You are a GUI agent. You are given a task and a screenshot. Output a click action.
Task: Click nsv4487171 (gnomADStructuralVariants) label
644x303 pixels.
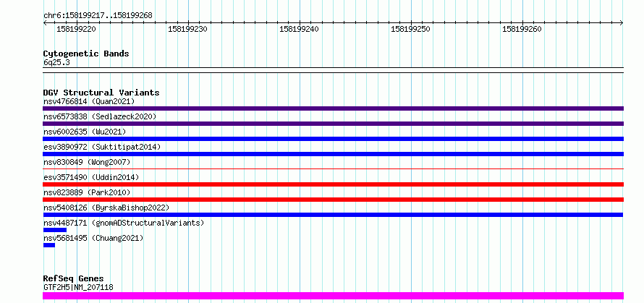(124, 223)
